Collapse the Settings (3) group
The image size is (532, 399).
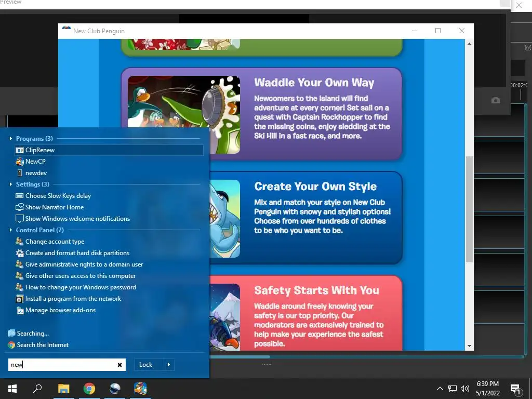[11, 184]
